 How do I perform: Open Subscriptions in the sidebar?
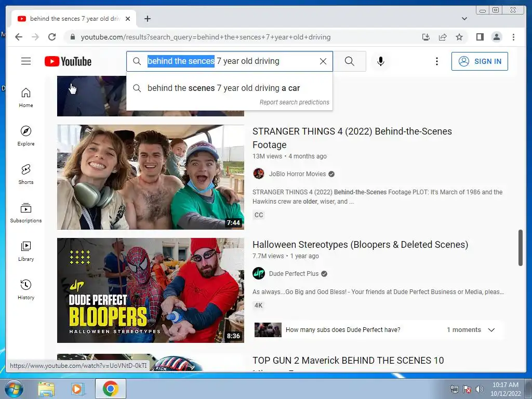26,212
